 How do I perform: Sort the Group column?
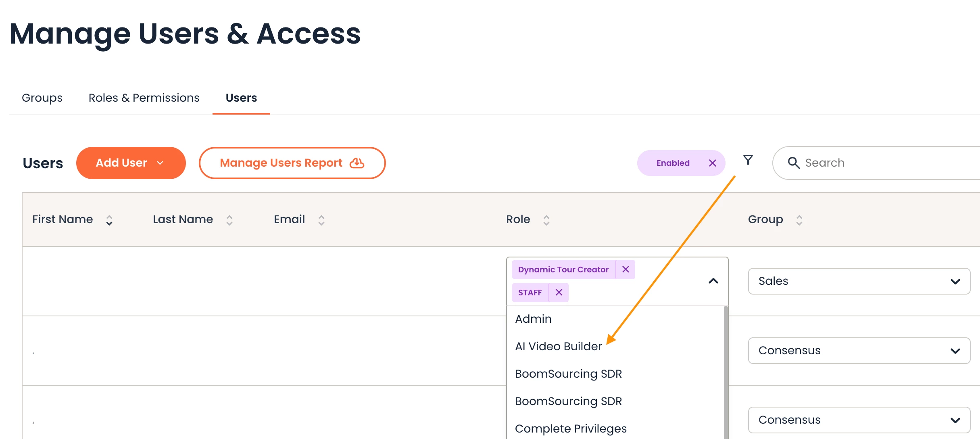(x=799, y=220)
